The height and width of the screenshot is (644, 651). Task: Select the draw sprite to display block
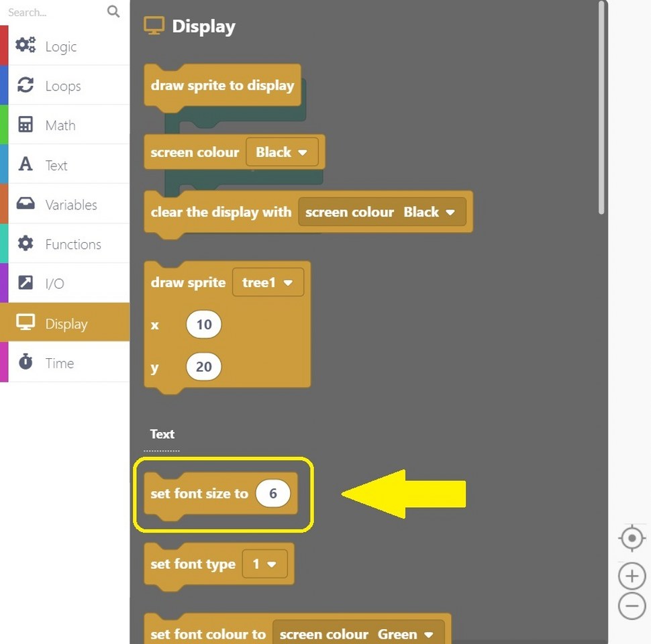click(222, 85)
